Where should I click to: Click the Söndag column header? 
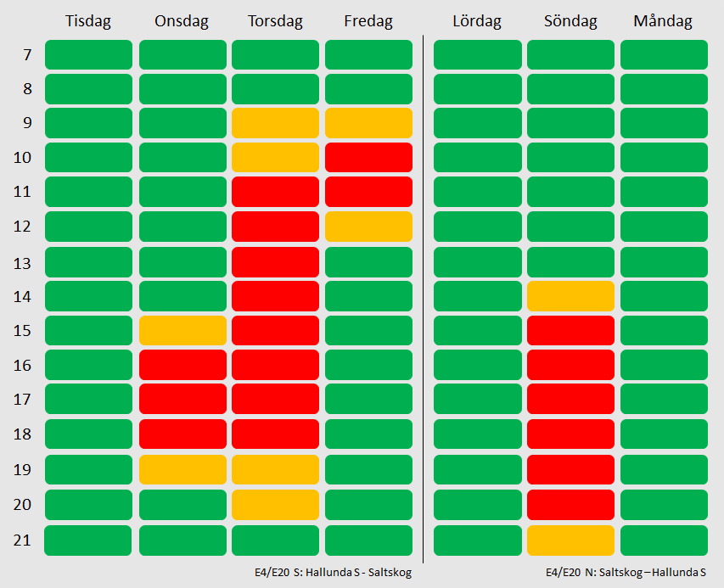coord(570,21)
